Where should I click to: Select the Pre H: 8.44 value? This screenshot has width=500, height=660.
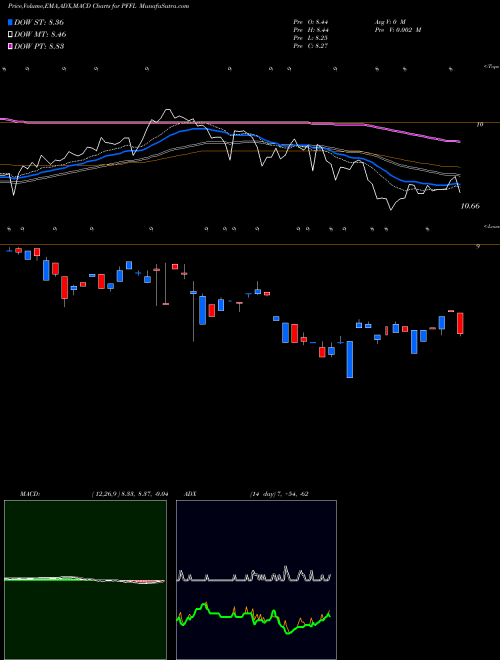coord(311,30)
